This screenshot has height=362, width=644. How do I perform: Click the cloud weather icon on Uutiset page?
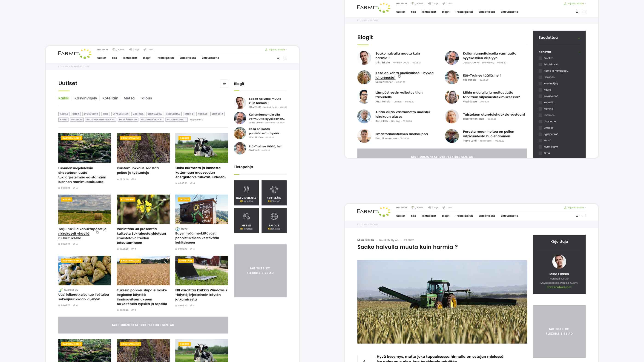click(114, 50)
